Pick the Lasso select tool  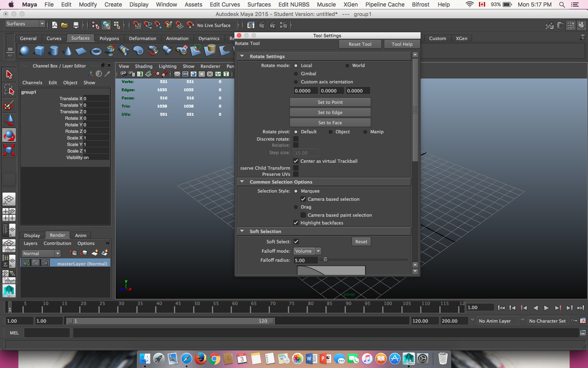point(9,90)
